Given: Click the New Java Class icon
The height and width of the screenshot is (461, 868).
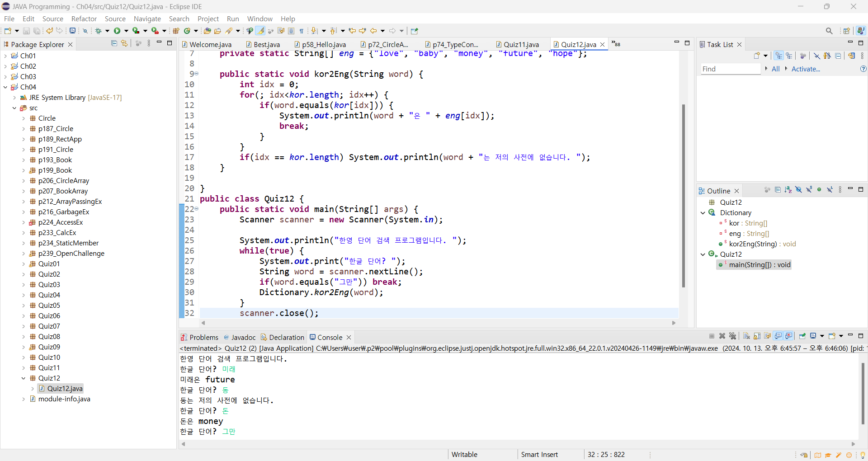Looking at the screenshot, I should [x=187, y=31].
